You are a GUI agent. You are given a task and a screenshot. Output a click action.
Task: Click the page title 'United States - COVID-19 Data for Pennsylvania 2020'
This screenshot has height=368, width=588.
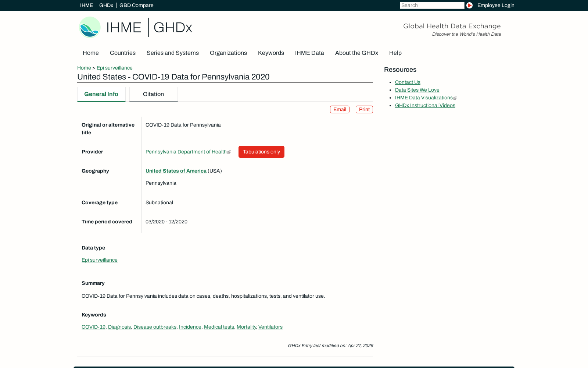(173, 77)
